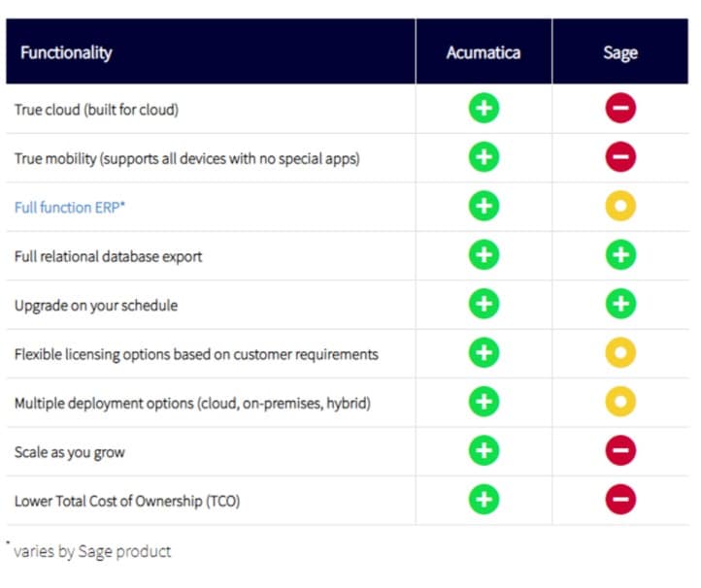Click Sage's red minus for True cloud
The height and width of the screenshot is (588, 701).
(x=620, y=108)
